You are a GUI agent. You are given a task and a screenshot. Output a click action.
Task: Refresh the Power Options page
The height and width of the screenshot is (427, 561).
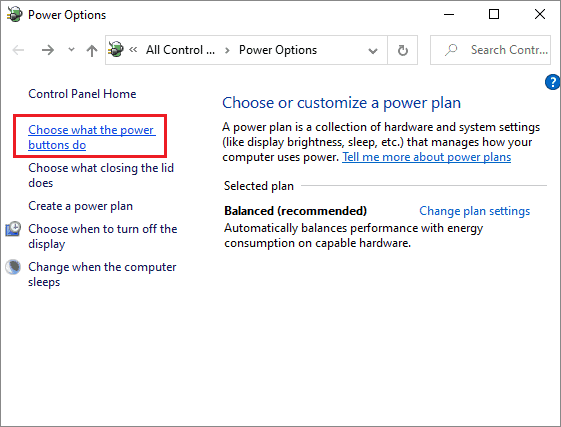[x=403, y=50]
